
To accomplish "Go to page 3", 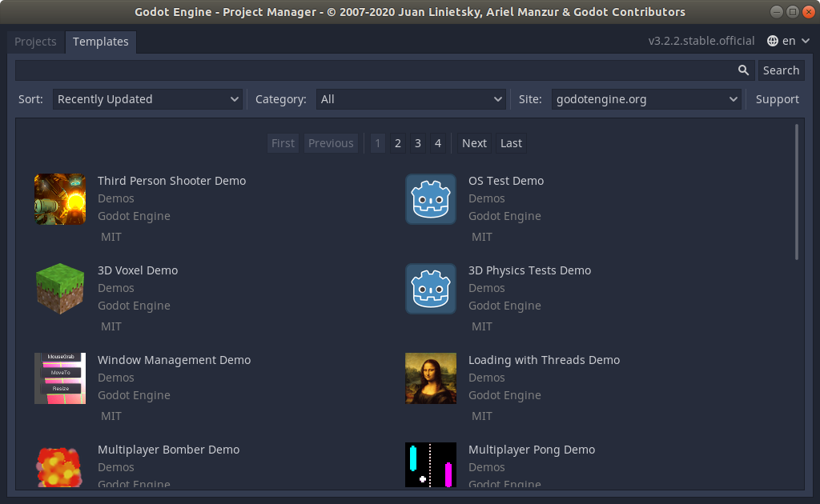I will tap(417, 143).
